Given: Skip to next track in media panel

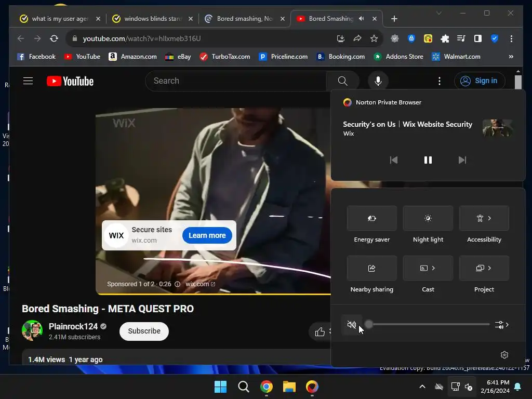Looking at the screenshot, I should [462, 160].
